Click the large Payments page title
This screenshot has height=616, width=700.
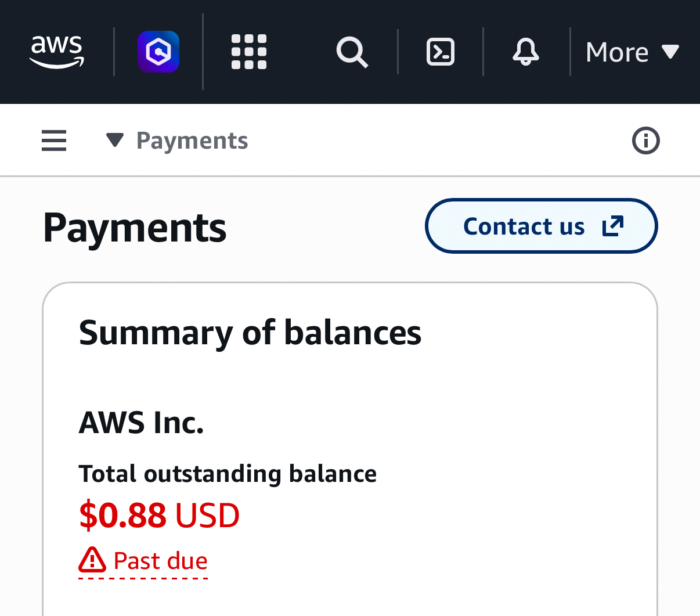pyautogui.click(x=135, y=228)
